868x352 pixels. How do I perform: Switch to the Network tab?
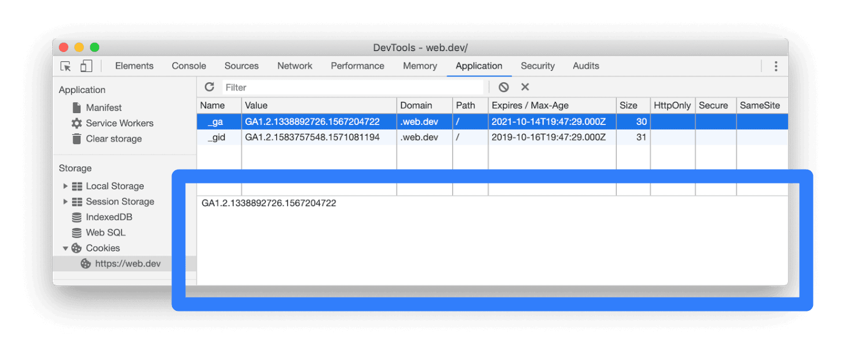coord(295,66)
